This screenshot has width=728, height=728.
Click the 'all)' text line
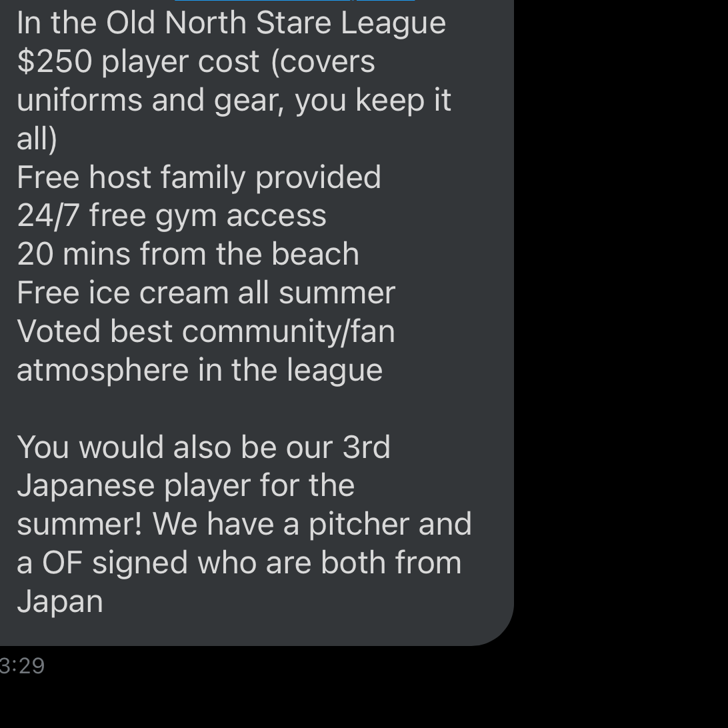pyautogui.click(x=37, y=139)
